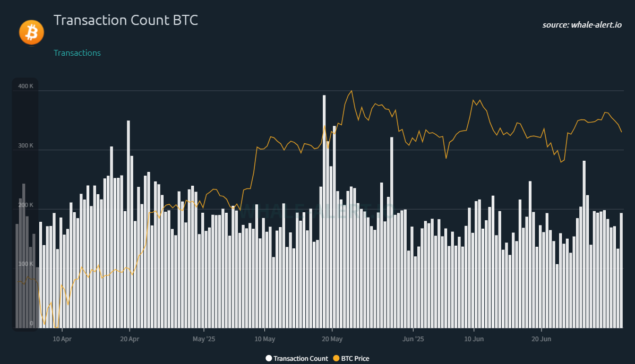
Task: Click the white Transaction Count legend dot
Action: (269, 358)
